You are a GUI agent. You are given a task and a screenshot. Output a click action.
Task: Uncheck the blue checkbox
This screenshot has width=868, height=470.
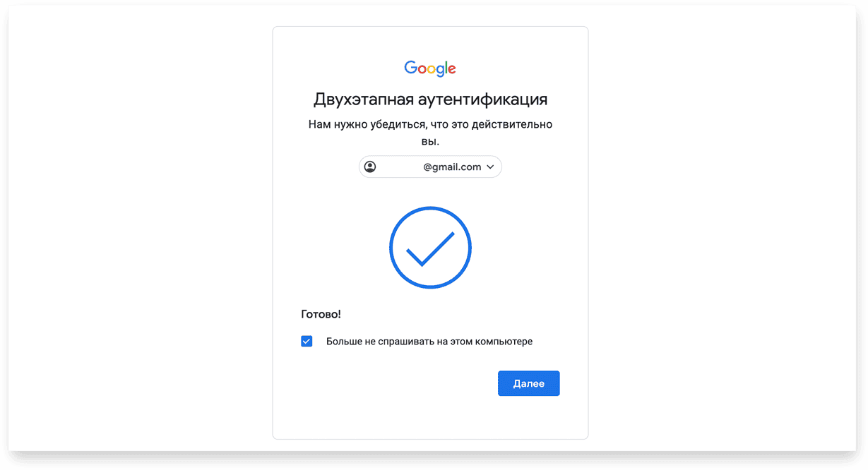(307, 342)
